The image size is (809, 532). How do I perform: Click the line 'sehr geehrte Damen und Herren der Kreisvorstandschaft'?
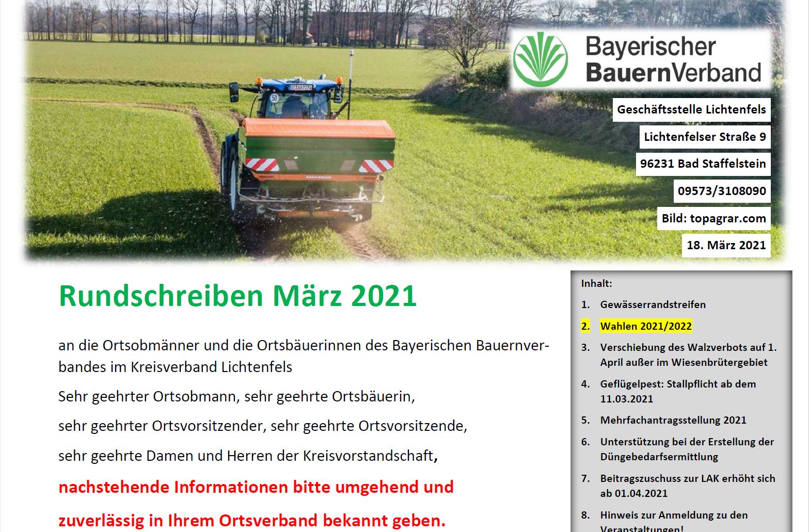[248, 456]
